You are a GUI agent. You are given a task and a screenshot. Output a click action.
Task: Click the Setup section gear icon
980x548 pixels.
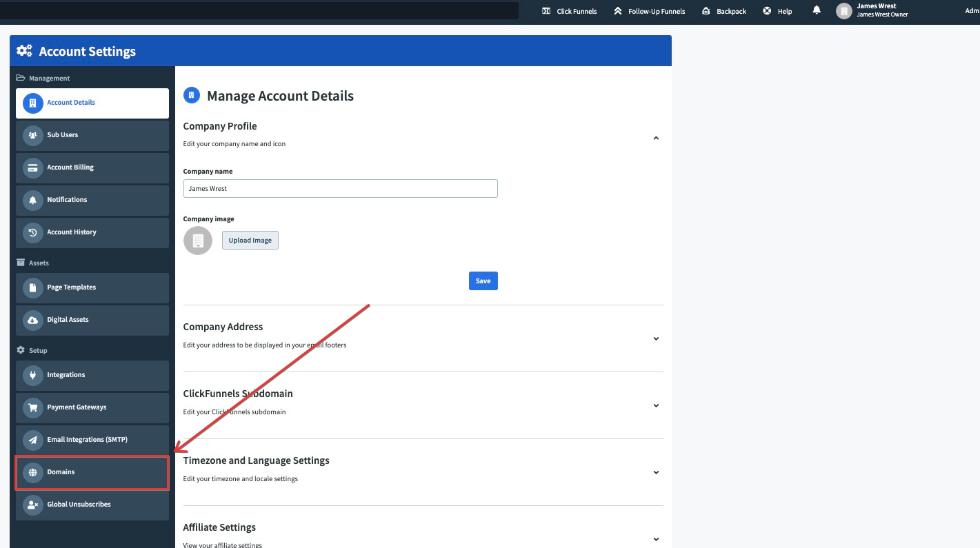tap(21, 350)
